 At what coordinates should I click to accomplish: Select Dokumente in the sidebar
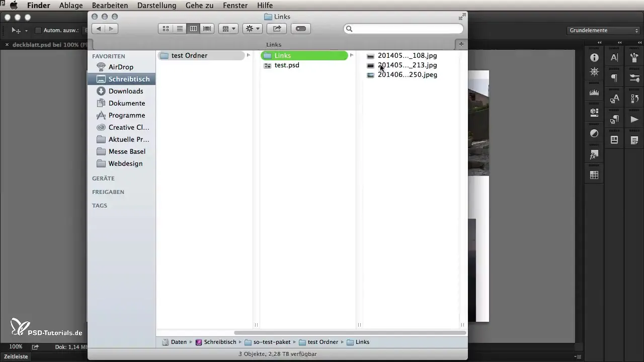point(121,103)
